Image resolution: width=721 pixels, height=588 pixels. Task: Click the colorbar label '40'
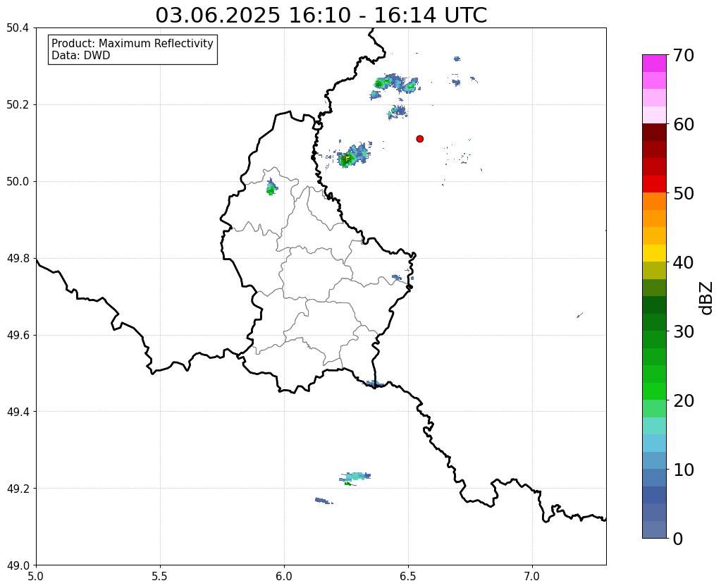click(684, 262)
